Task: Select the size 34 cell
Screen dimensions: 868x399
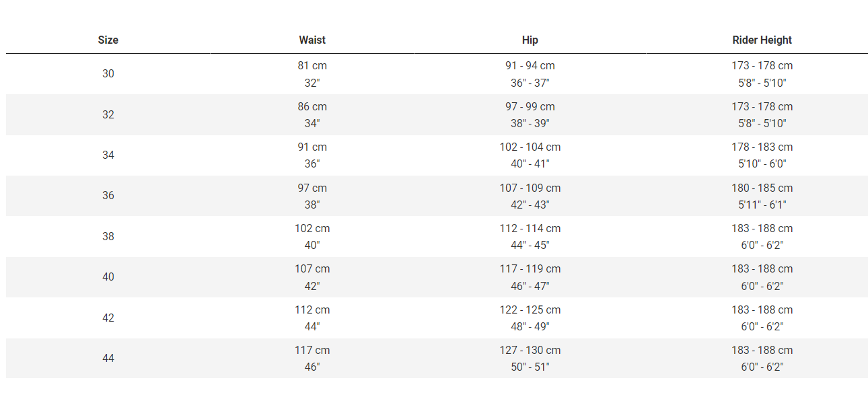Action: coord(108,155)
